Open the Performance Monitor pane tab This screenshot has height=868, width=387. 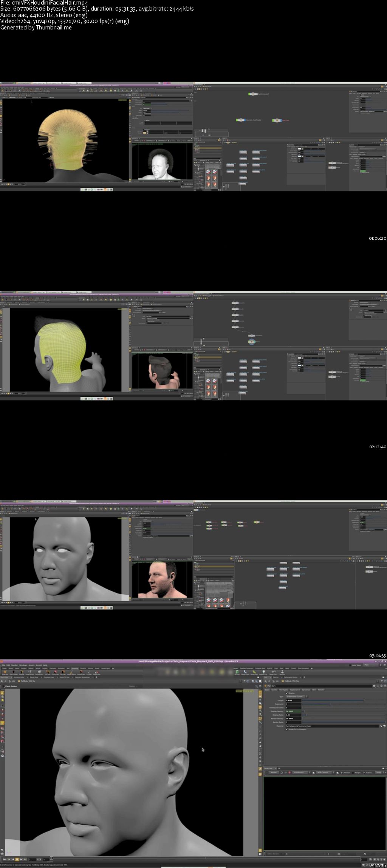[x=291, y=677]
